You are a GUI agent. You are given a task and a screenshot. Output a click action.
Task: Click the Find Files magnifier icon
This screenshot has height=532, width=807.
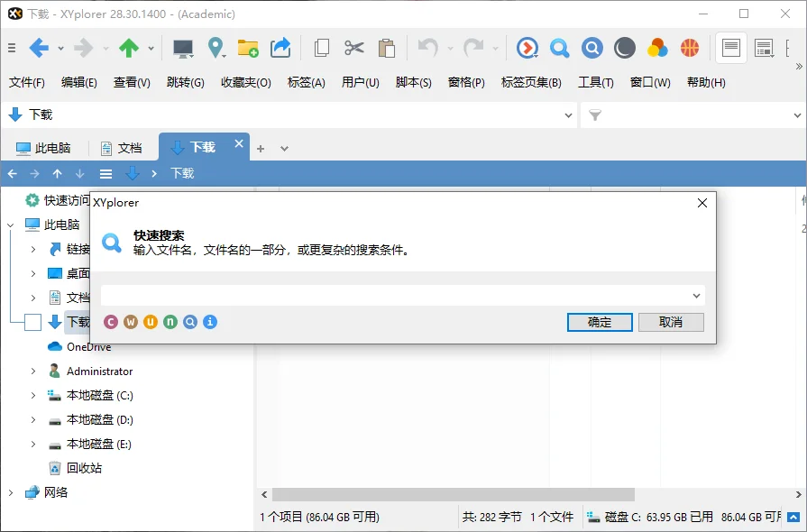coord(559,48)
